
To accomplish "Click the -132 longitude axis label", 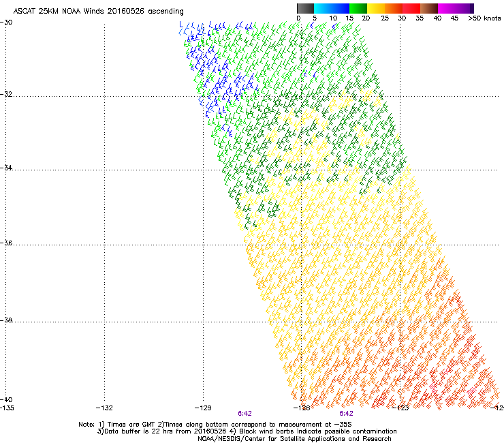I will (x=104, y=408).
